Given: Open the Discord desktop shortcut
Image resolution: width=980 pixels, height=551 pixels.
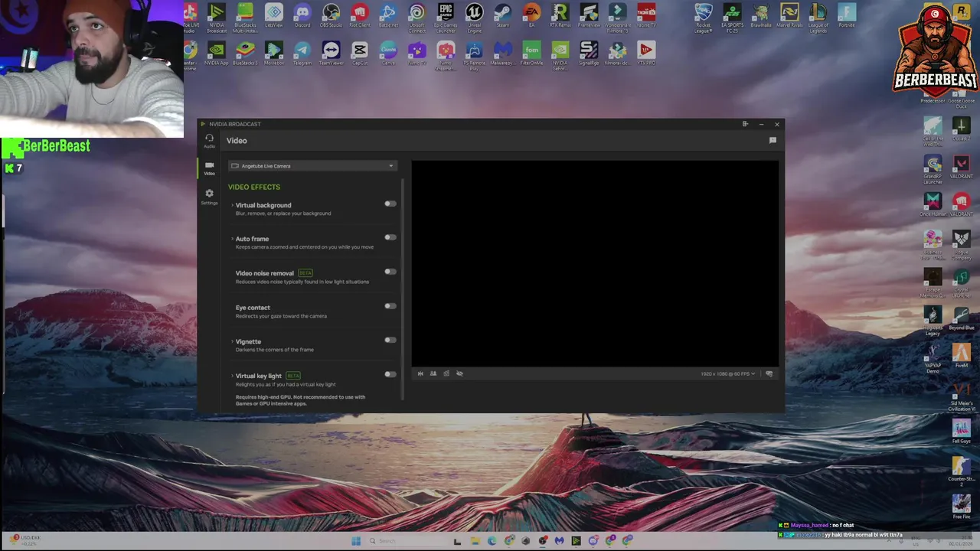Looking at the screenshot, I should 302,15.
